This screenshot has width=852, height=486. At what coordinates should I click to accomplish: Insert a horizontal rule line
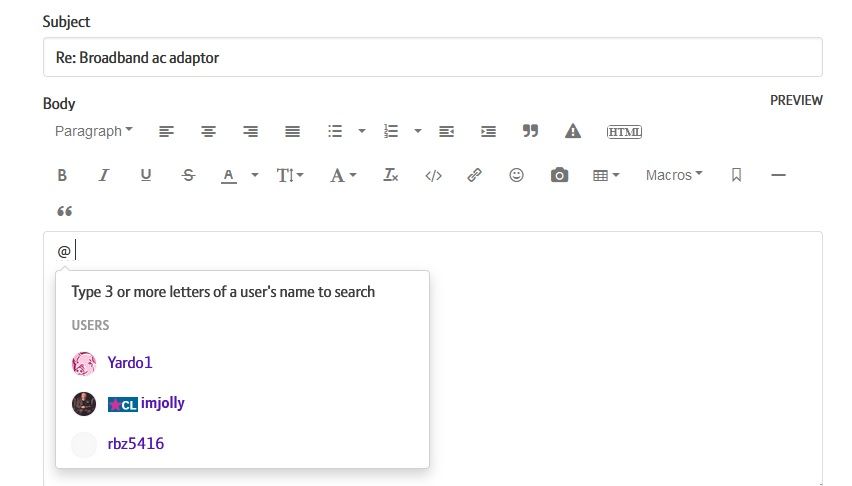coord(780,175)
